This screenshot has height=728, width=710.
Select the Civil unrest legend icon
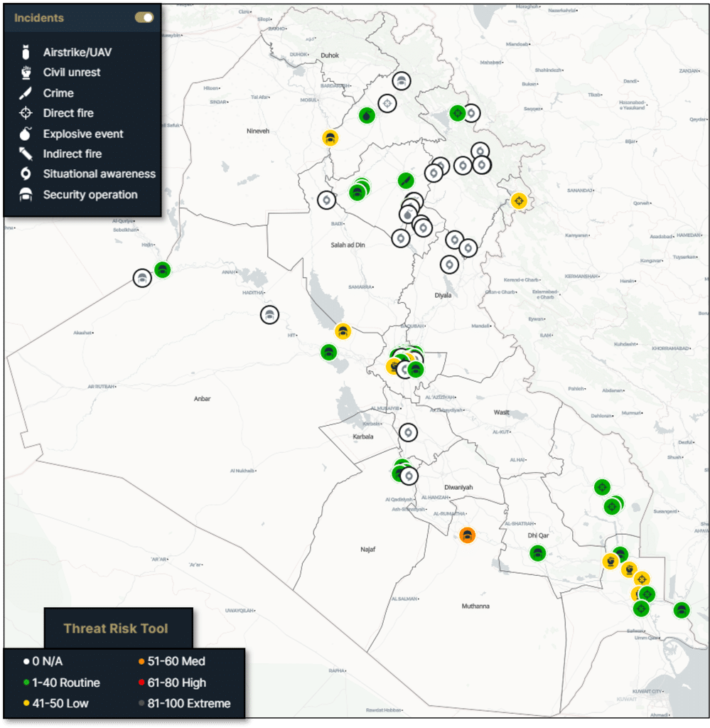point(26,72)
